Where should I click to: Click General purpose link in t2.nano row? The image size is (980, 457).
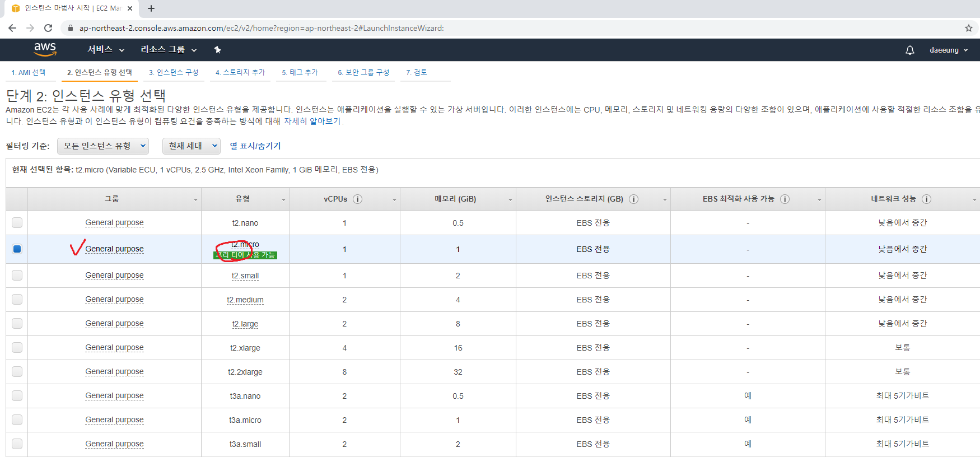tap(114, 222)
